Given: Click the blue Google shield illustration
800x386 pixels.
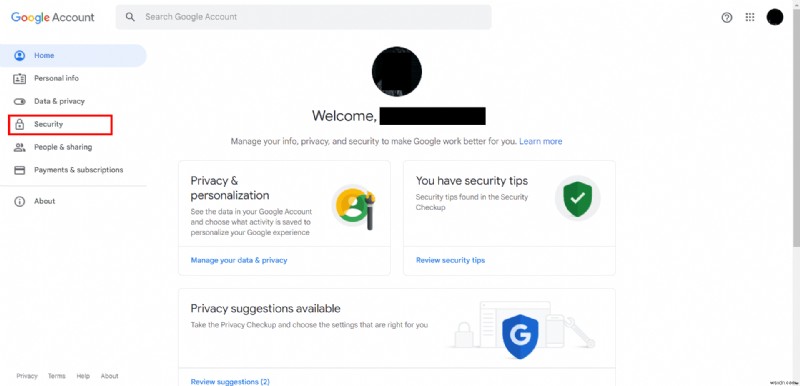Looking at the screenshot, I should click(x=519, y=337).
